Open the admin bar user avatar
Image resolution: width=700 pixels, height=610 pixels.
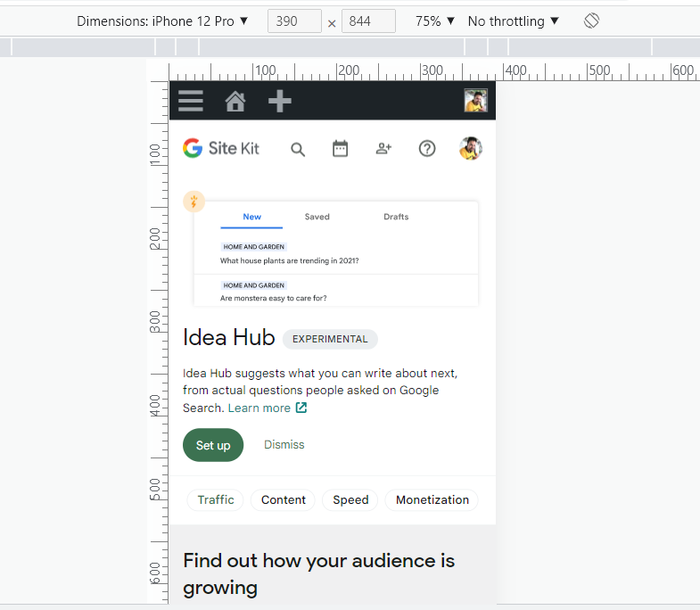coord(475,101)
